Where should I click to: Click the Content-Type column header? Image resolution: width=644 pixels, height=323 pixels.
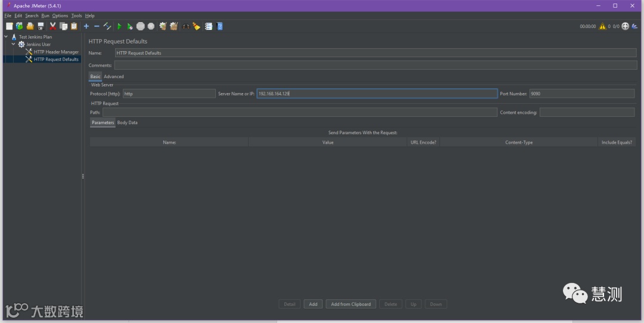click(x=519, y=142)
